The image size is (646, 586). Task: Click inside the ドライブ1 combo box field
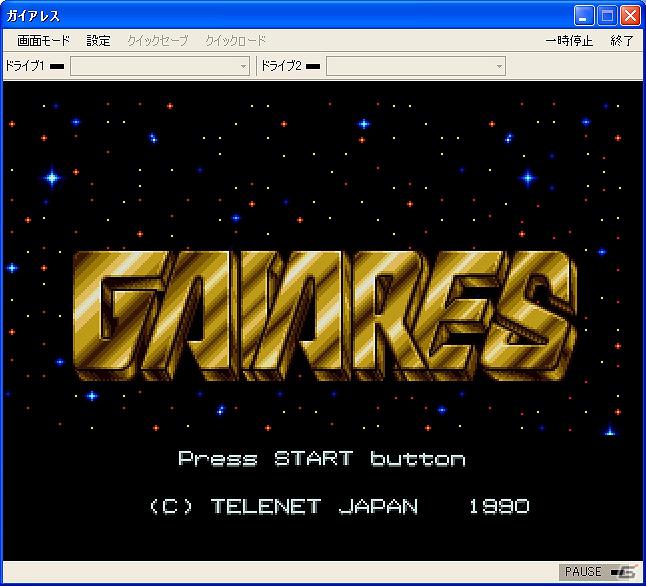(160, 66)
